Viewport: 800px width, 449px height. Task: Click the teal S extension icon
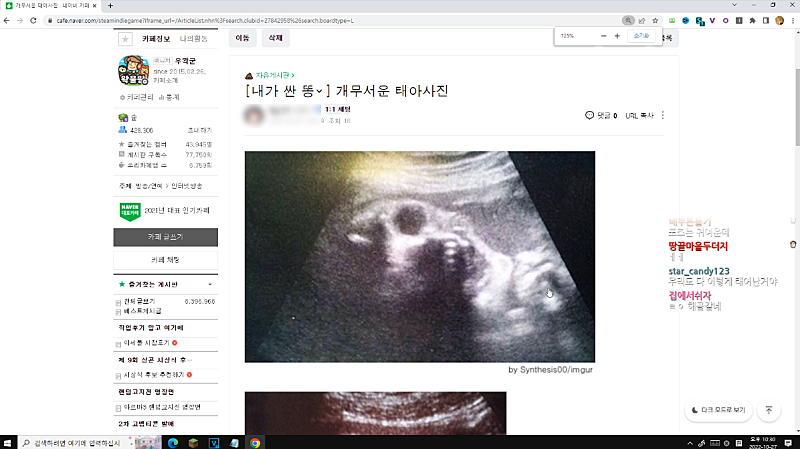(x=699, y=21)
